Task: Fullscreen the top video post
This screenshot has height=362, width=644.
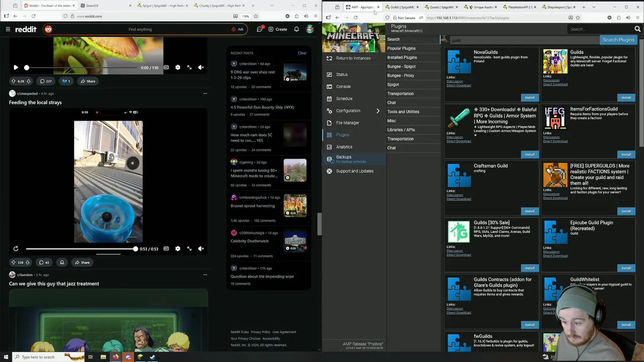Action: pyautogui.click(x=189, y=67)
